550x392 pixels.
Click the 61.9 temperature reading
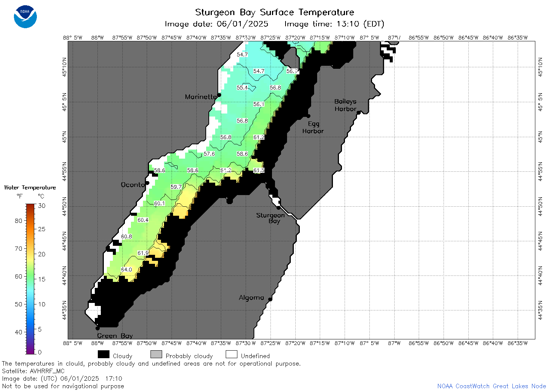pos(143,253)
